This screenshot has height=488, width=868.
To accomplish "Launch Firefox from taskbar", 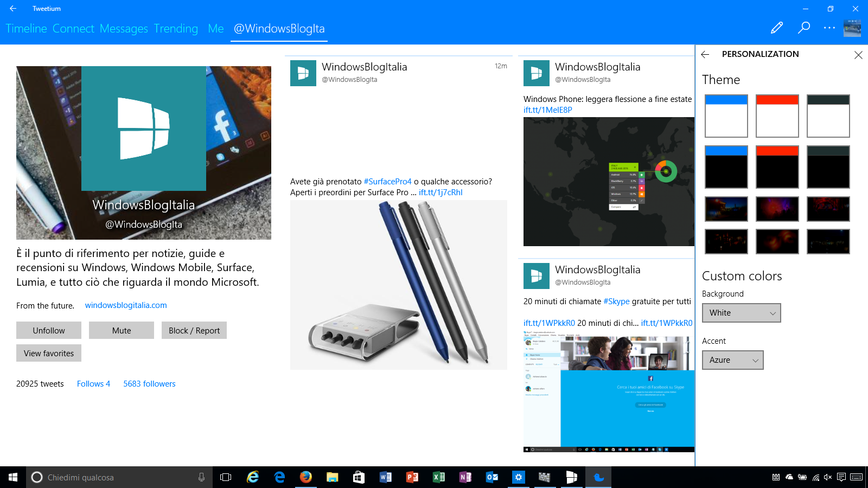I will click(306, 477).
